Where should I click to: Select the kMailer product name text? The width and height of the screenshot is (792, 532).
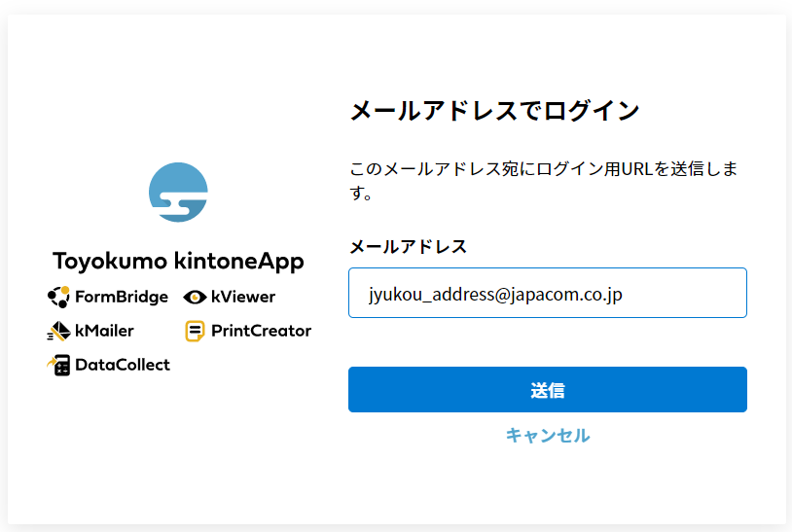(104, 331)
